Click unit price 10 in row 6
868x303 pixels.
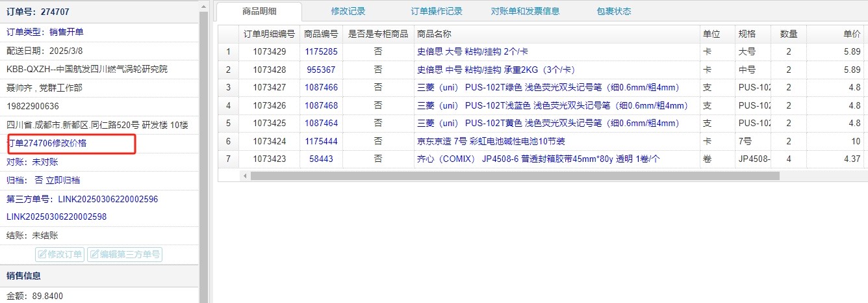tap(856, 141)
